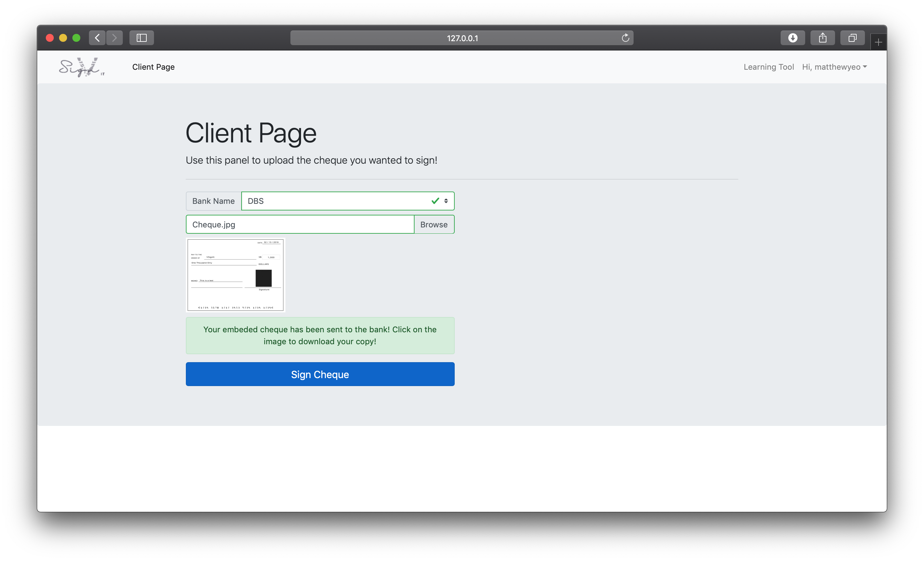Screen dimensions: 924x561
Task: Click the 127.0.0.1 address bar
Action: tap(462, 38)
